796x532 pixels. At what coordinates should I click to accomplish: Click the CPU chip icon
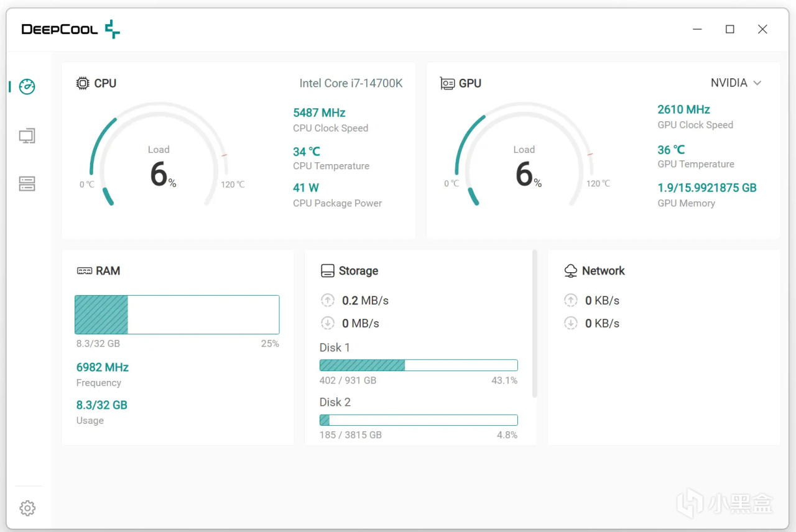pos(83,83)
